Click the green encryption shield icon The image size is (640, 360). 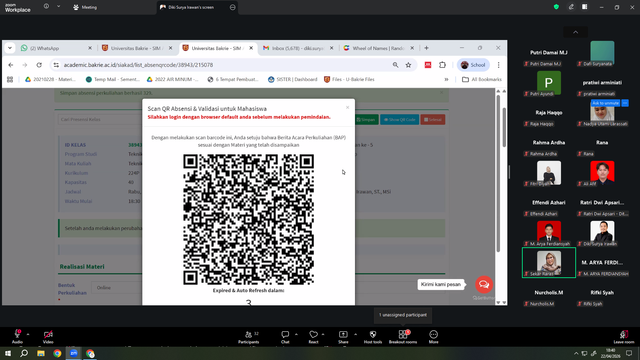pos(556,7)
